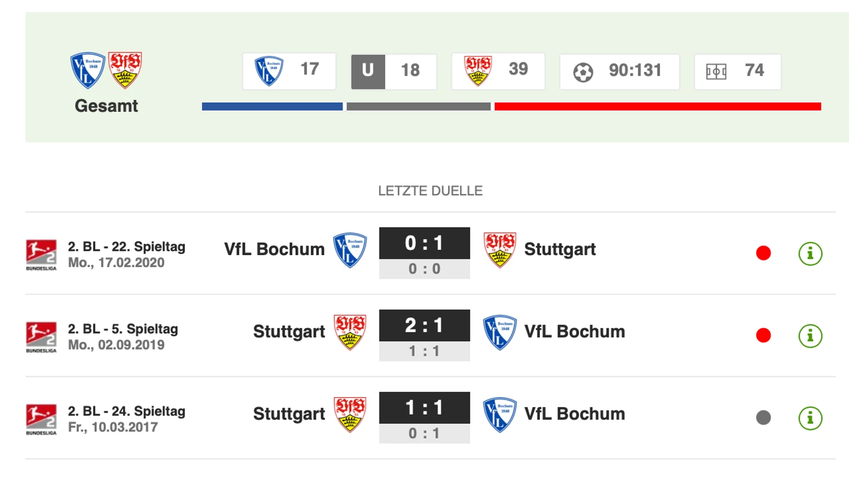Viewport: 868px width, 478px height.
Task: Click VfL Bochum crest in 2:1 match row
Action: 499,332
